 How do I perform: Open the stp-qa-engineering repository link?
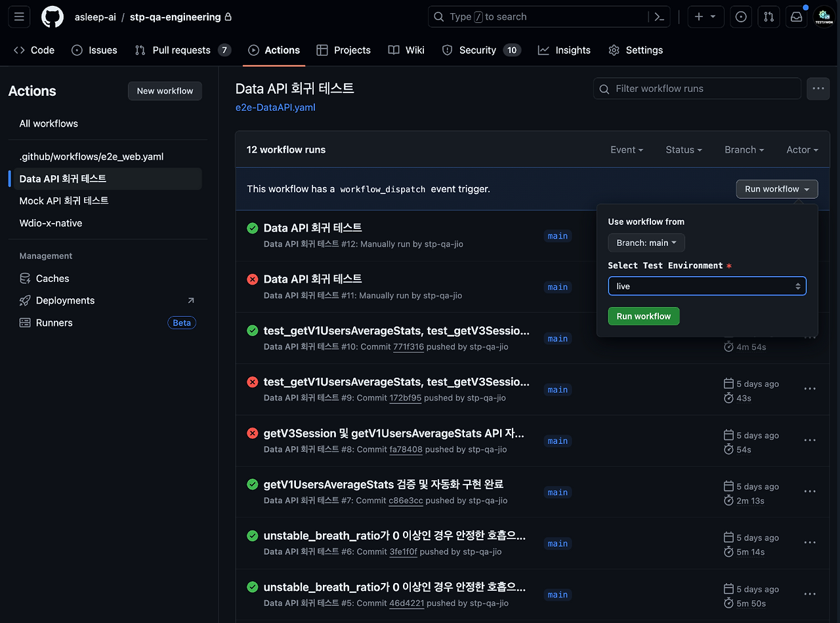pyautogui.click(x=175, y=17)
